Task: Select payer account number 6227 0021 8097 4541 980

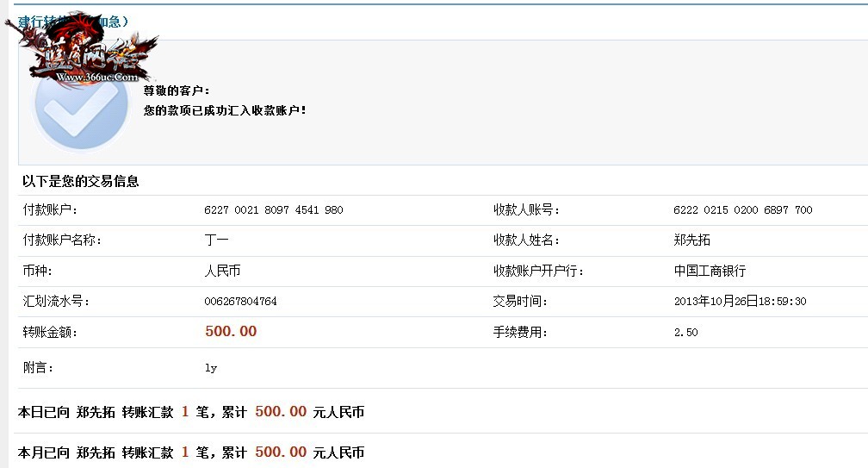Action: 274,210
